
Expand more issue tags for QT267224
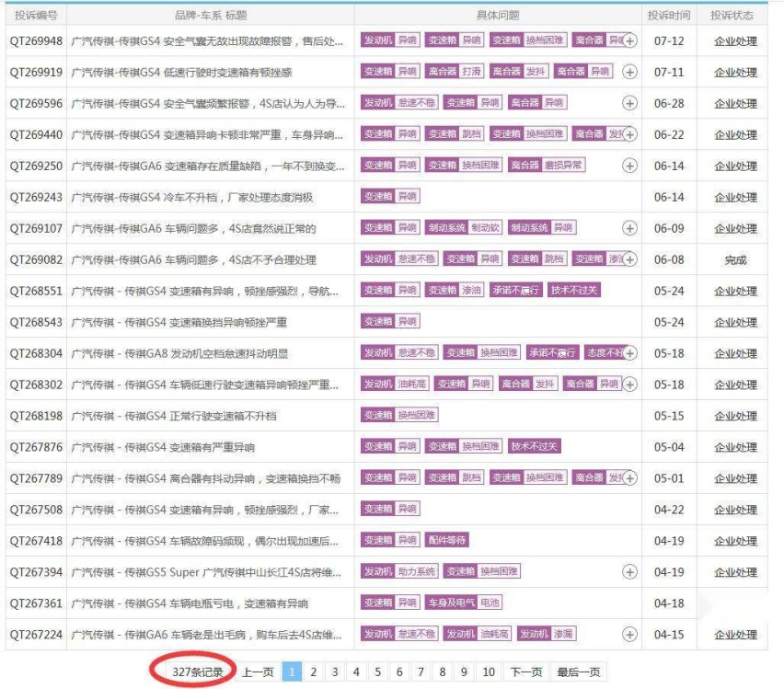tap(629, 635)
